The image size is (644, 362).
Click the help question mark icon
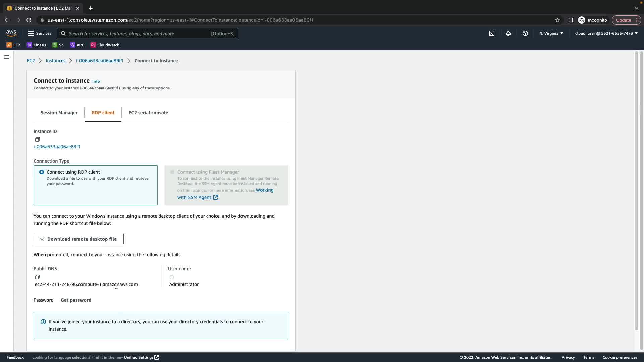(x=525, y=33)
